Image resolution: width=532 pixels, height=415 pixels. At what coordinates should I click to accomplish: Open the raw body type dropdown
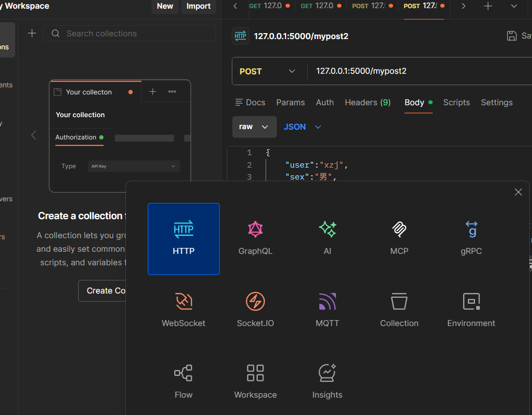(254, 127)
